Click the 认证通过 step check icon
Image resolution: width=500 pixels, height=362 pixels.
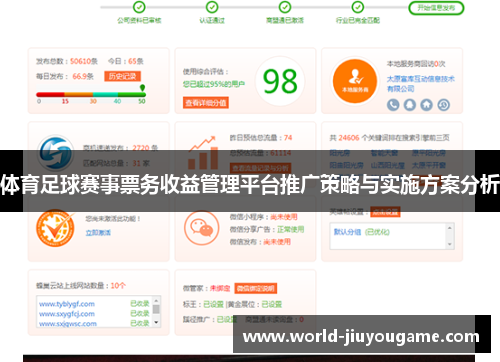212,7
